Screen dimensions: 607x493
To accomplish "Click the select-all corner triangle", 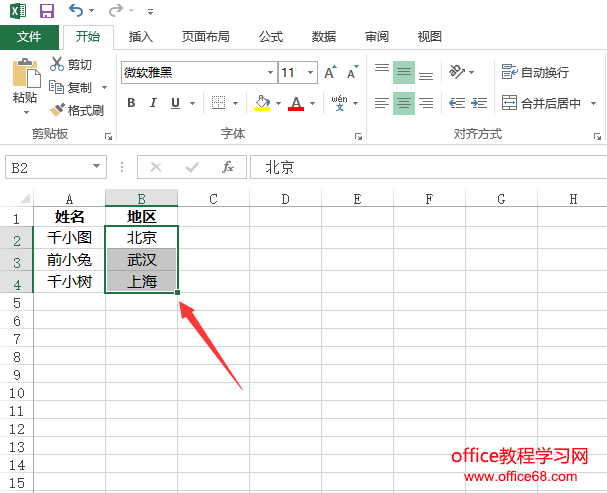I will coord(25,199).
